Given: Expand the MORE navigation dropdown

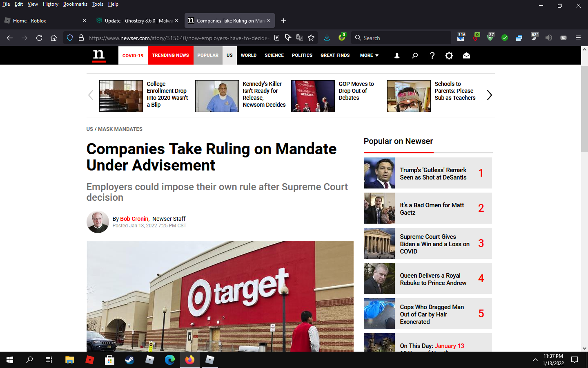Looking at the screenshot, I should 369,56.
